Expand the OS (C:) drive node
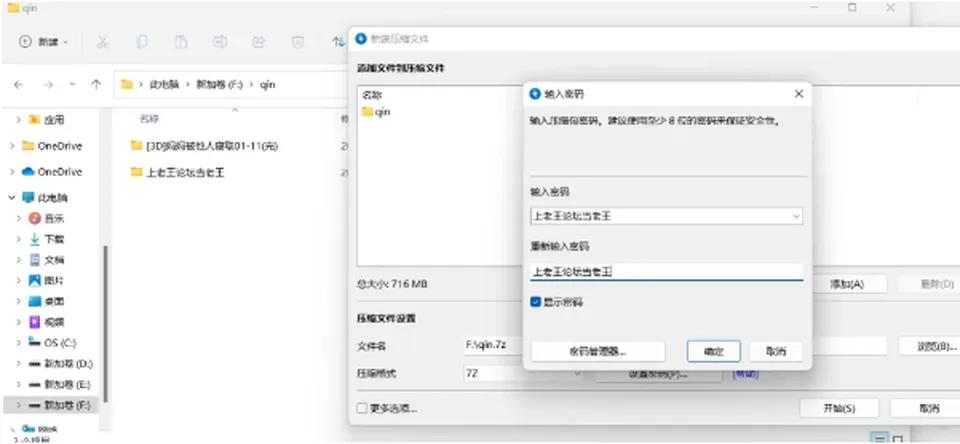 [x=19, y=343]
